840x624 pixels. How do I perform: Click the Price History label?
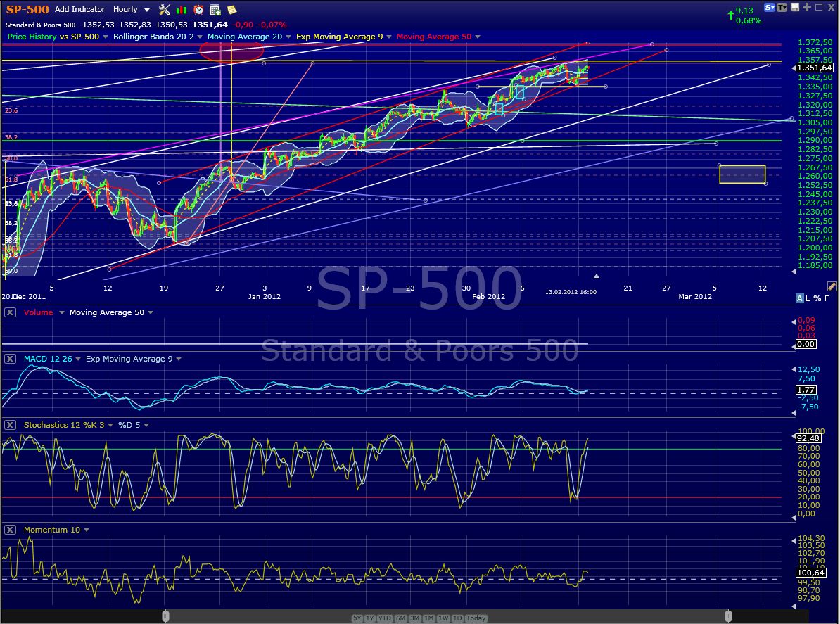(32, 37)
